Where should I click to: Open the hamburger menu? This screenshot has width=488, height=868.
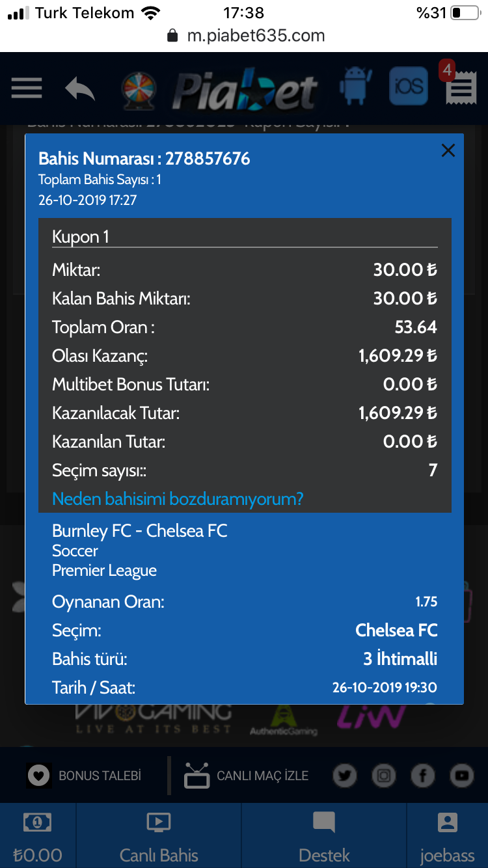click(27, 88)
